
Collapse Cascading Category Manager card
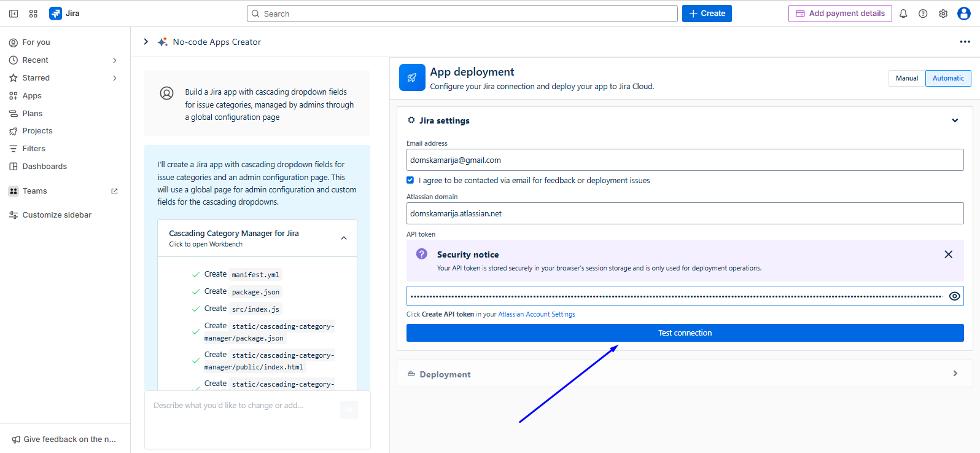pos(344,238)
